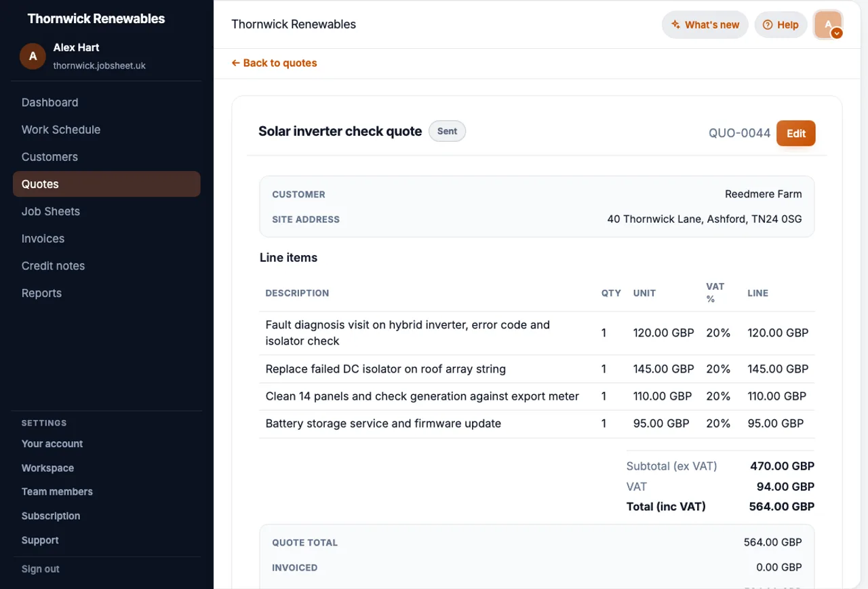Click Subtotal value 470.00 GBP
The image size is (868, 589).
click(782, 466)
